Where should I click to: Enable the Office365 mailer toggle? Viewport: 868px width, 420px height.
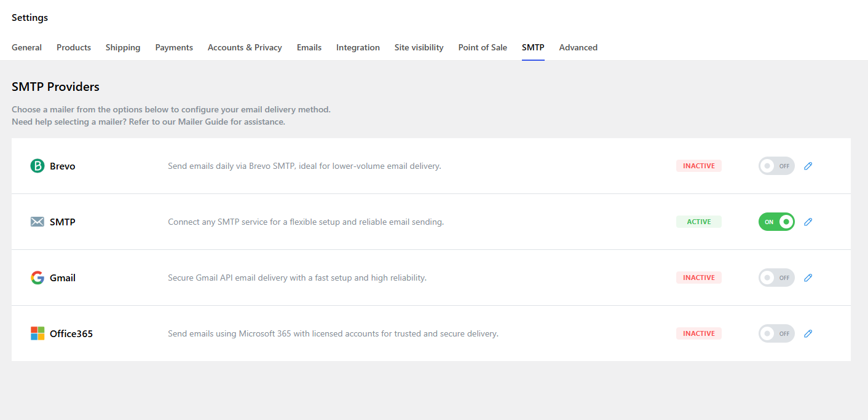(x=776, y=333)
